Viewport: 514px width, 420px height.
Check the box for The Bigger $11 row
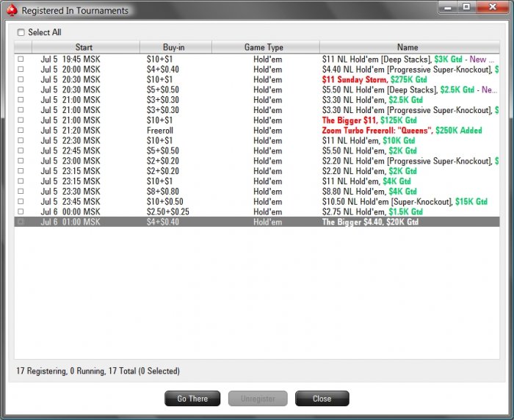pos(21,120)
